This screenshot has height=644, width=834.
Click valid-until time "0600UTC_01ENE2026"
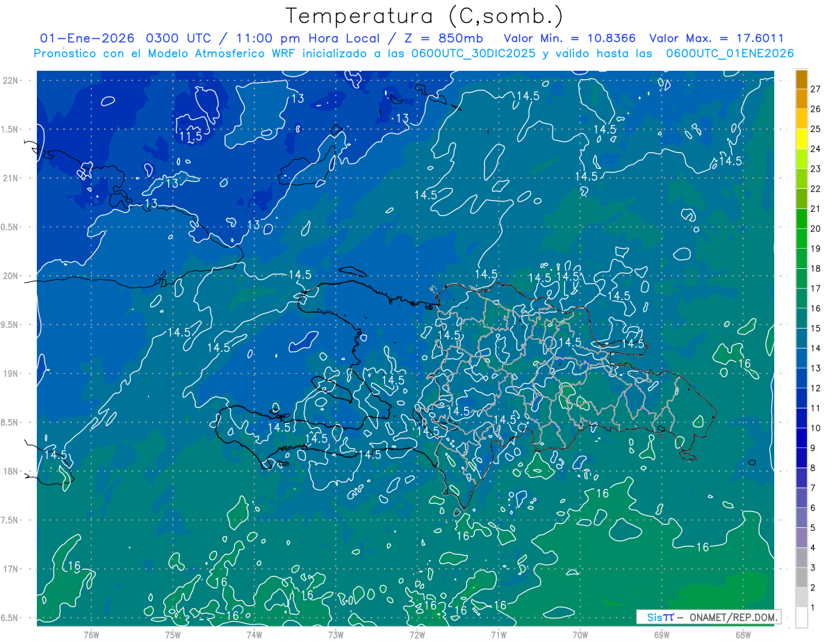(730, 53)
